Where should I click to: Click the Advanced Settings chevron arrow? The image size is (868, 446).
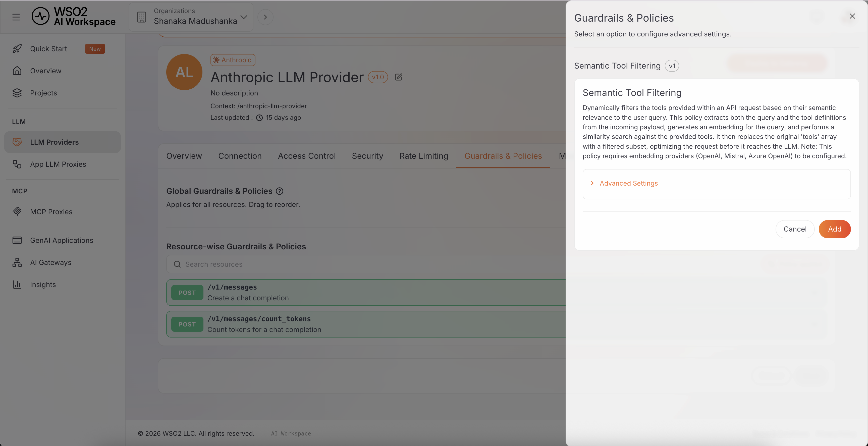pos(592,183)
